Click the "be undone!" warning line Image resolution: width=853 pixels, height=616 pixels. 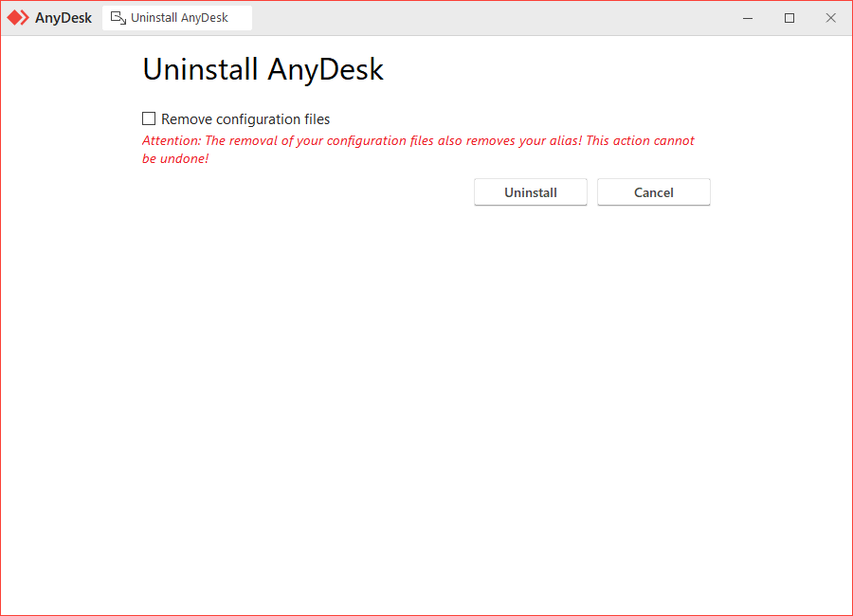click(x=175, y=159)
